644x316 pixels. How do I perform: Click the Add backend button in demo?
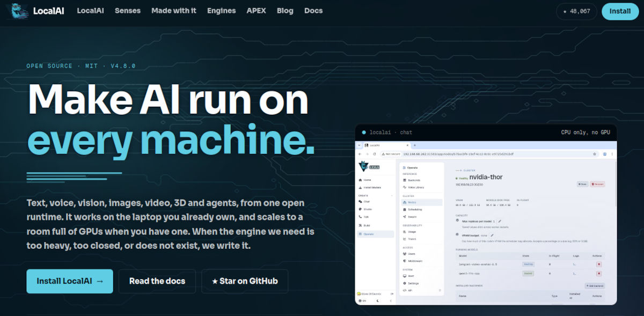coord(595,286)
